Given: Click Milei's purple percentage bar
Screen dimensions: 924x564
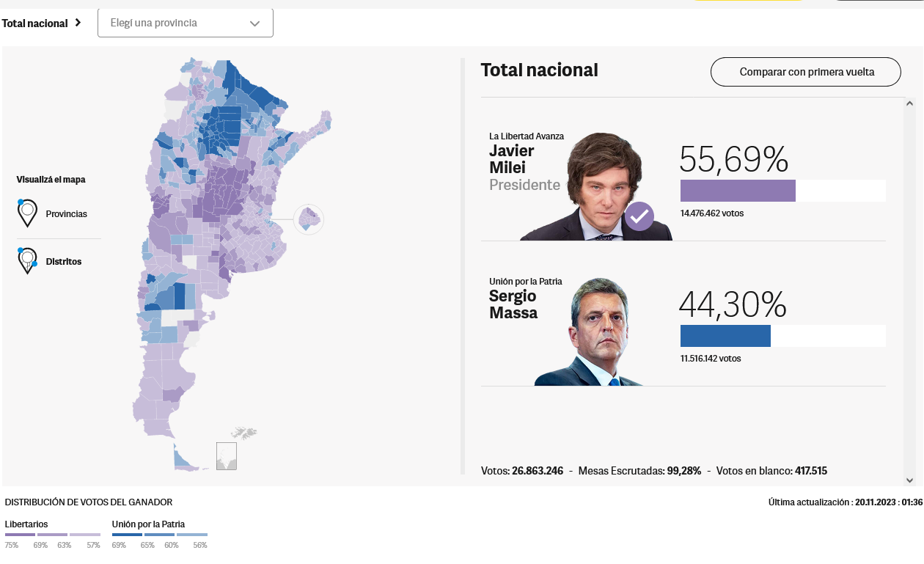Looking at the screenshot, I should click(738, 191).
